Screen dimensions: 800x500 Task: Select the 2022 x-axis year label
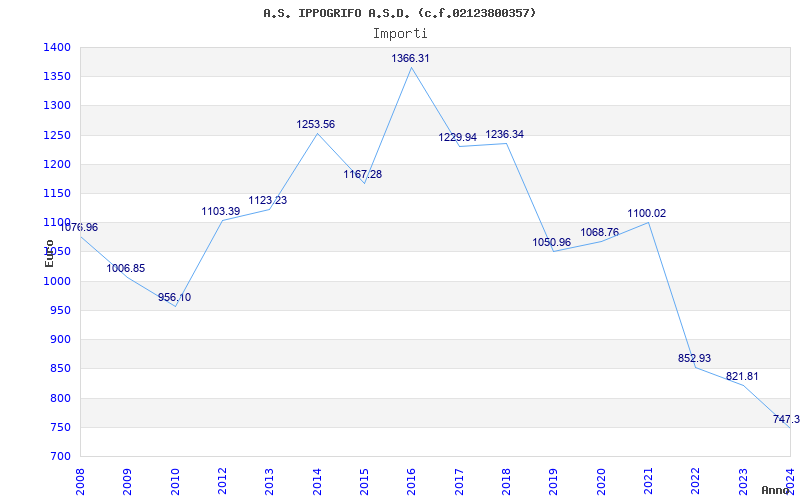[x=695, y=482]
